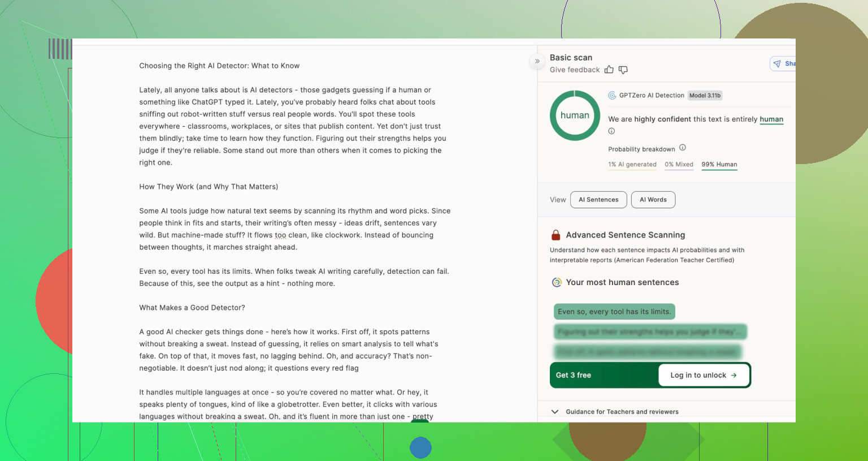The width and height of the screenshot is (868, 461).
Task: Click the thumbs down feedback icon
Action: coord(623,70)
